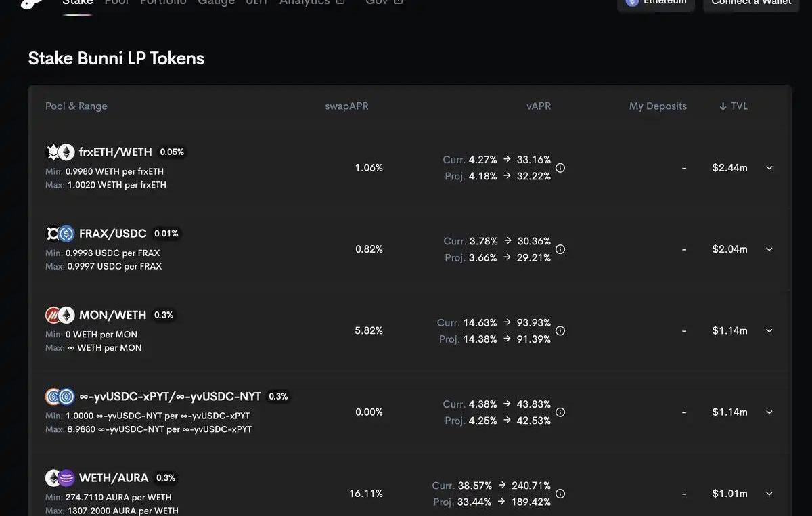The image size is (812, 516).
Task: Click the FRAX/USDC token pair icon
Action: (60, 234)
